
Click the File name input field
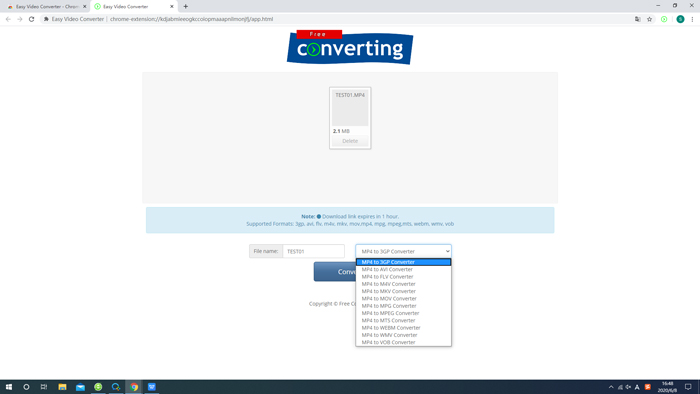point(313,251)
